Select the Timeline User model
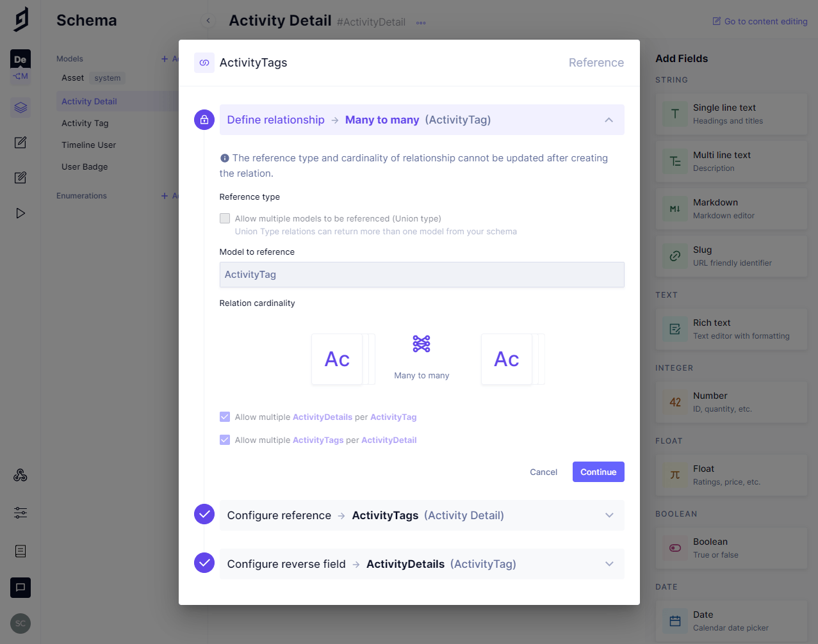818x644 pixels. [89, 145]
